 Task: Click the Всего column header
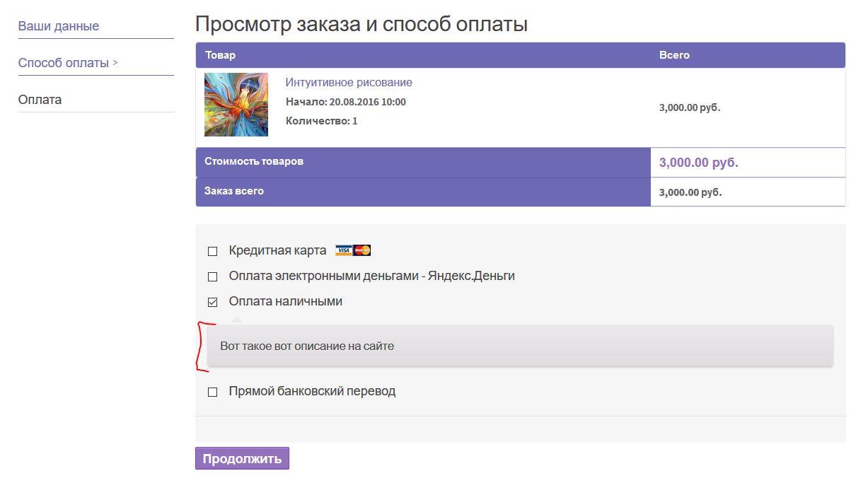[x=674, y=55]
